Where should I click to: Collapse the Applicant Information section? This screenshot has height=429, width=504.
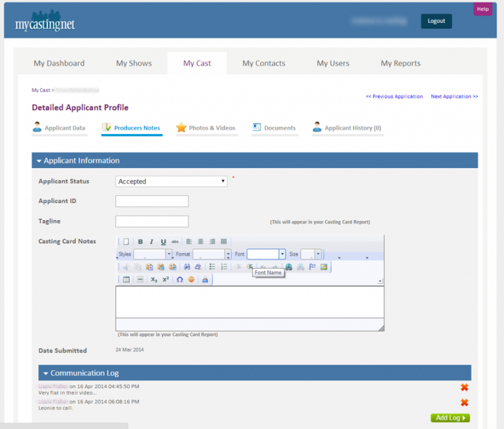(39, 161)
